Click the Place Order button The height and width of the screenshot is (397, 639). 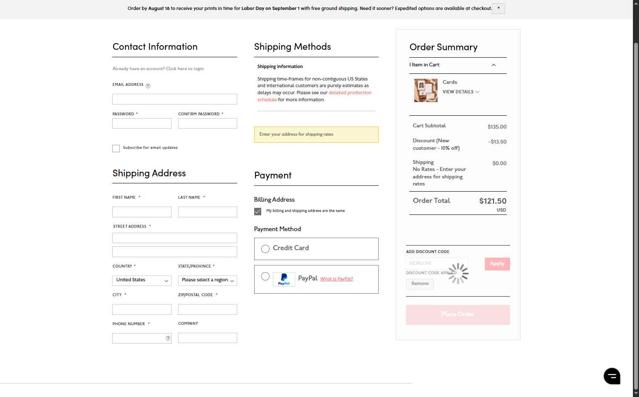(x=458, y=315)
